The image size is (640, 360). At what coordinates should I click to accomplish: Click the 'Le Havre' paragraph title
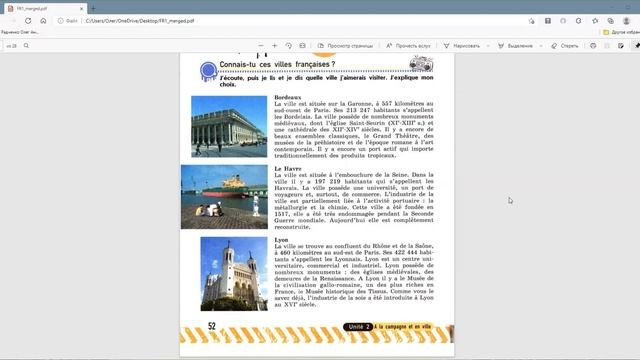[x=288, y=169]
